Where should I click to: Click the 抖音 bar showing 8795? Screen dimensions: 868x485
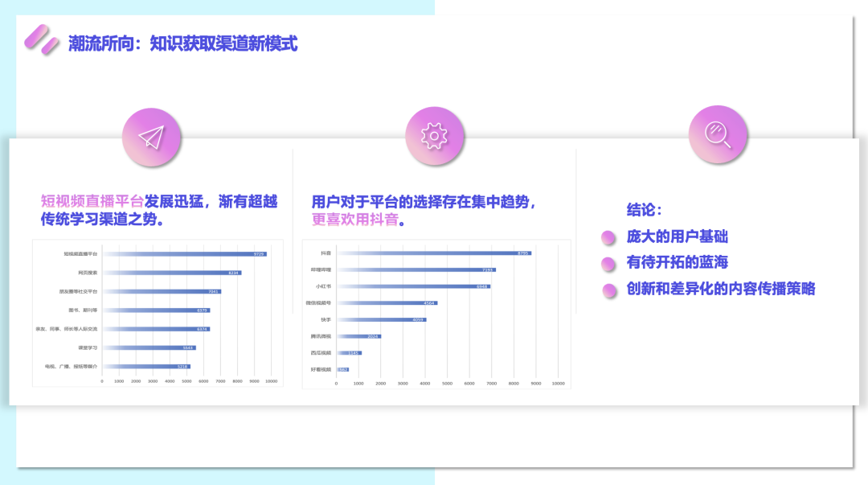[x=434, y=253]
